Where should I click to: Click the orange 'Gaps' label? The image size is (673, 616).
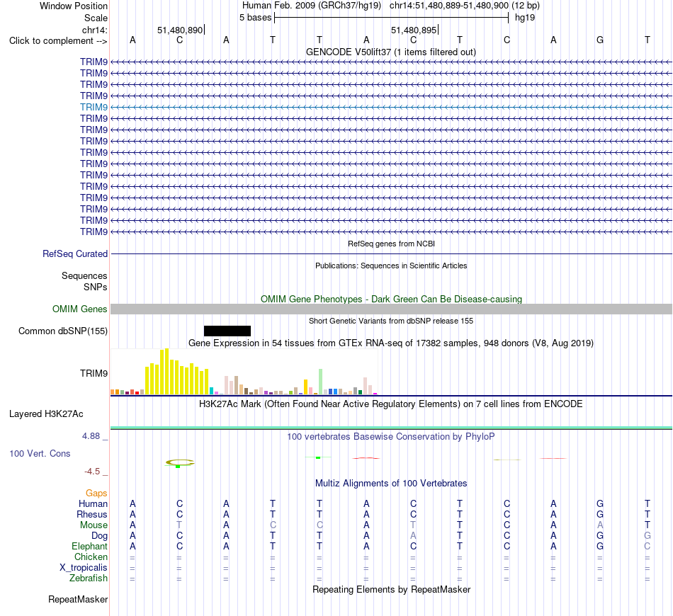point(96,494)
